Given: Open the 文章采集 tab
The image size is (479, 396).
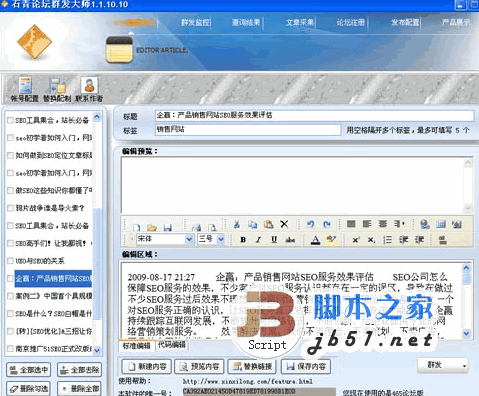Looking at the screenshot, I should 300,23.
